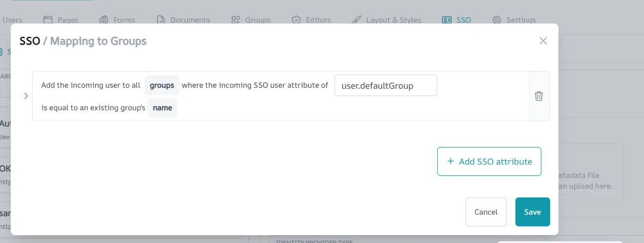Click the plus icon in Add SSO attribute
The height and width of the screenshot is (243, 644).
click(x=450, y=161)
